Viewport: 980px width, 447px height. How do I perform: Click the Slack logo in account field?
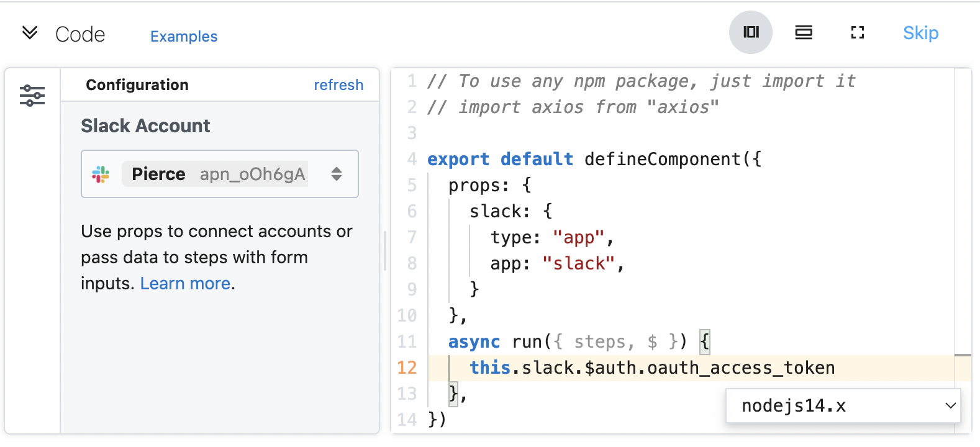click(x=101, y=174)
